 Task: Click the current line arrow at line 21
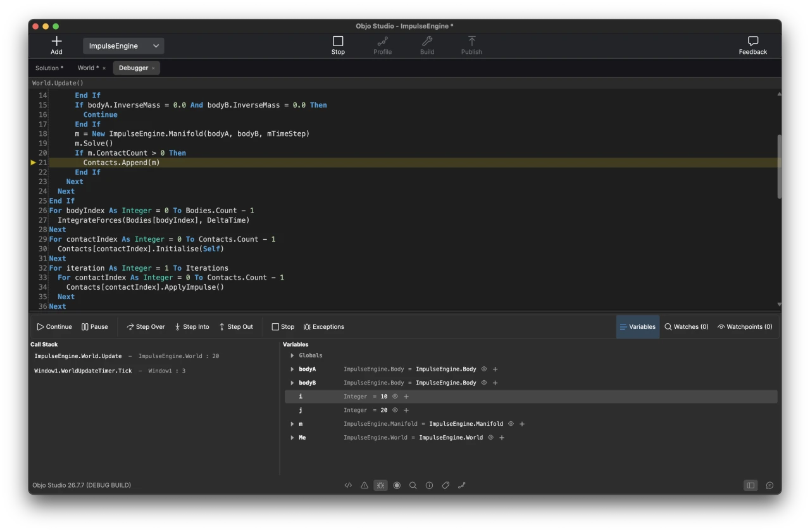34,163
